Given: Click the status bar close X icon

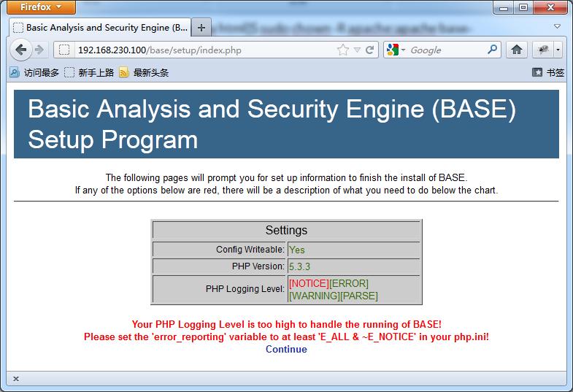Looking at the screenshot, I should [16, 378].
